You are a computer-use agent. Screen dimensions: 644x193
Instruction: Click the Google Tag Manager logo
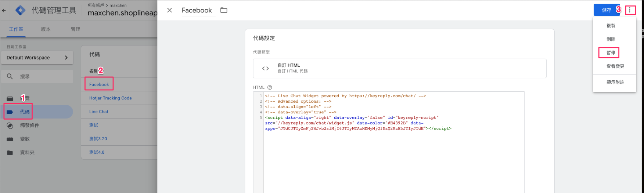[x=21, y=10]
